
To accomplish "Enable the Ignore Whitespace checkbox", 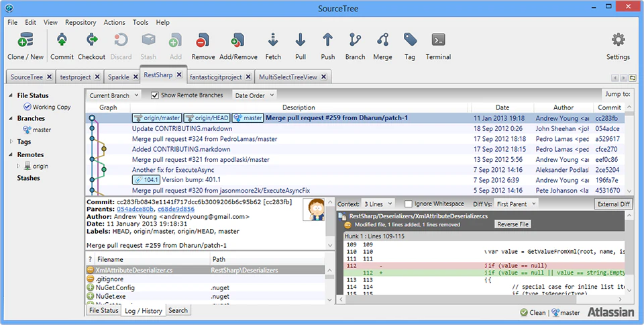I will click(409, 203).
